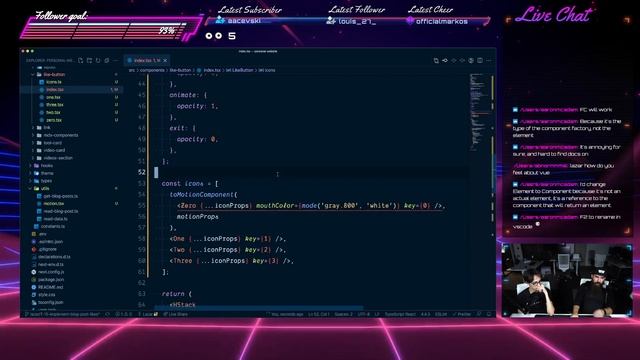The image size is (640, 360).
Task: Click the TypeScript React language mode in status bar
Action: pyautogui.click(x=400, y=314)
